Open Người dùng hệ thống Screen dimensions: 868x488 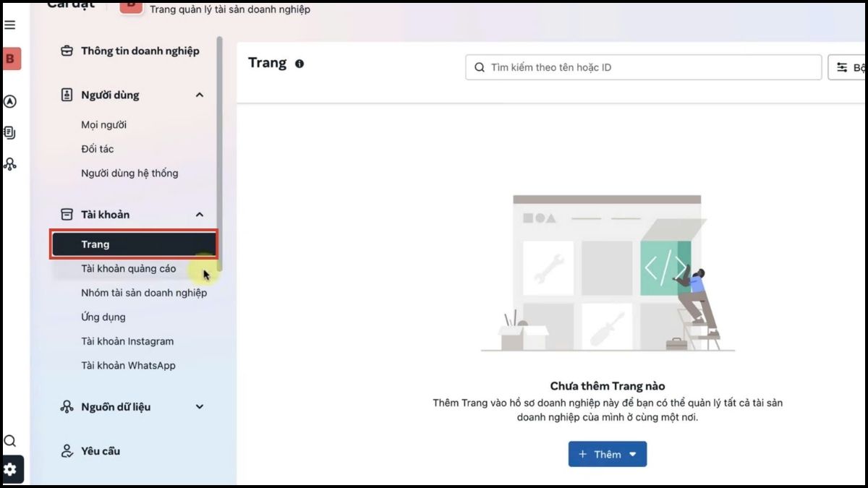coord(129,173)
